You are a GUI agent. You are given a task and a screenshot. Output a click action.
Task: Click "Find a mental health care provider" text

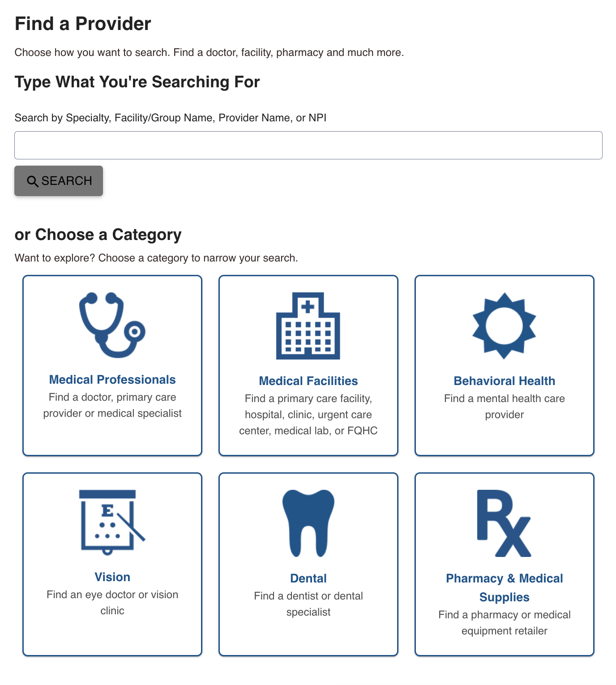pos(505,407)
